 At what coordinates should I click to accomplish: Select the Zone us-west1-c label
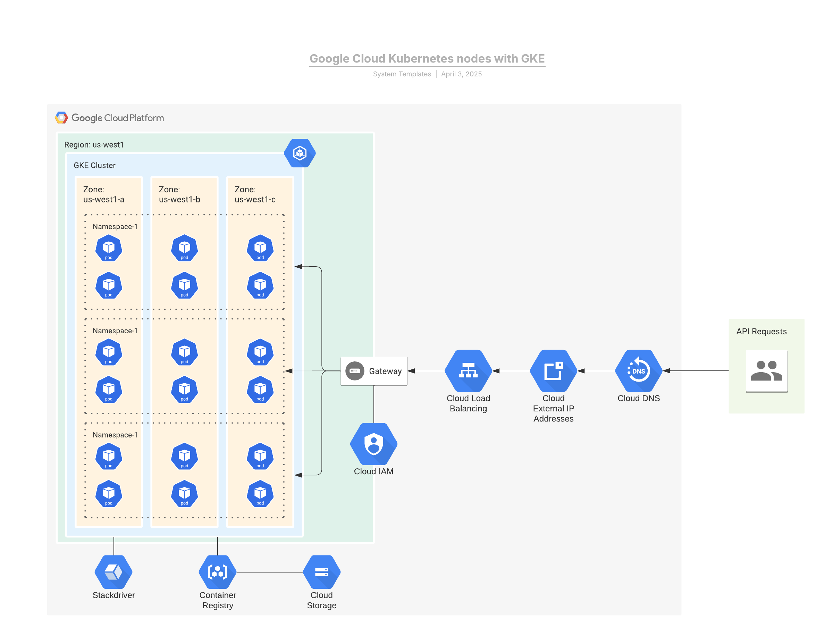pos(255,194)
